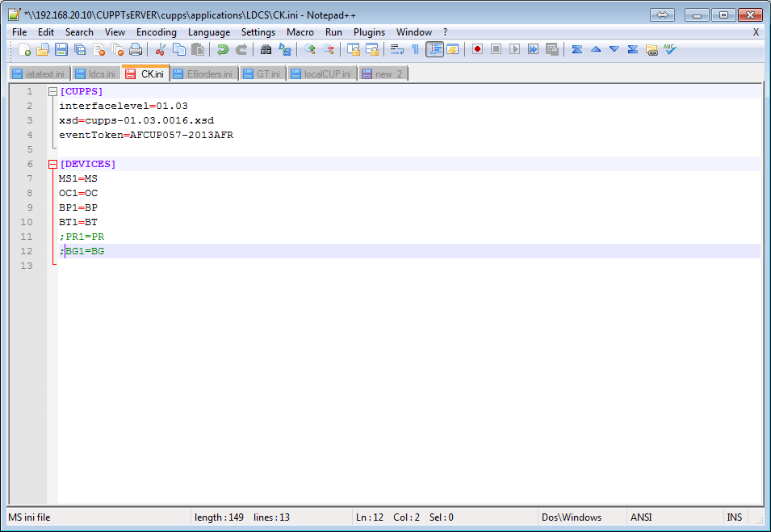The width and height of the screenshot is (771, 532).
Task: Click the Save file icon
Action: (61, 49)
